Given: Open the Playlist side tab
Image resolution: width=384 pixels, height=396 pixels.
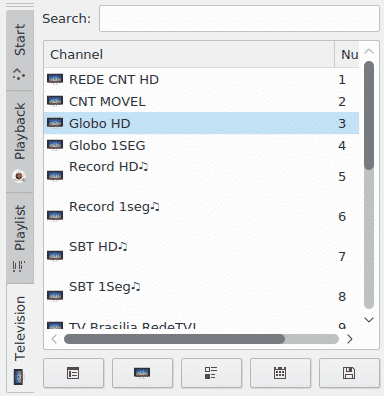Looking at the screenshot, I should 20,238.
